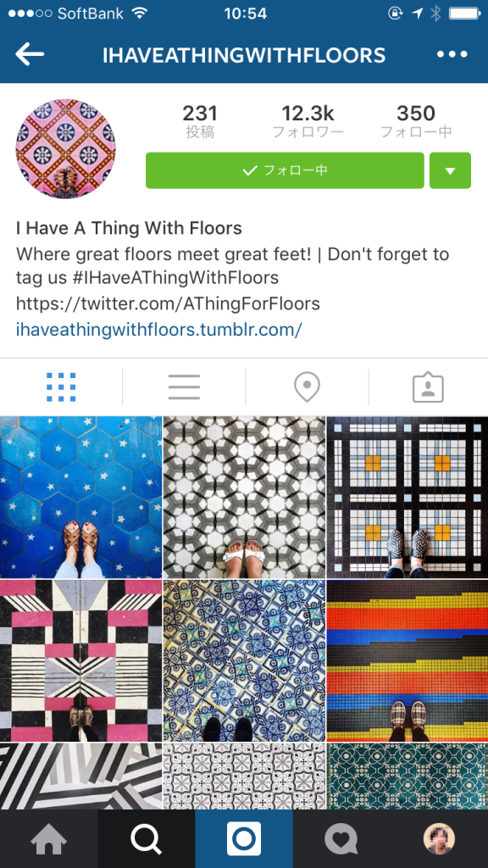Viewport: 488px width, 868px height.
Task: Open the ihaveathingwithfloors.tumblr.com link
Action: tap(158, 330)
